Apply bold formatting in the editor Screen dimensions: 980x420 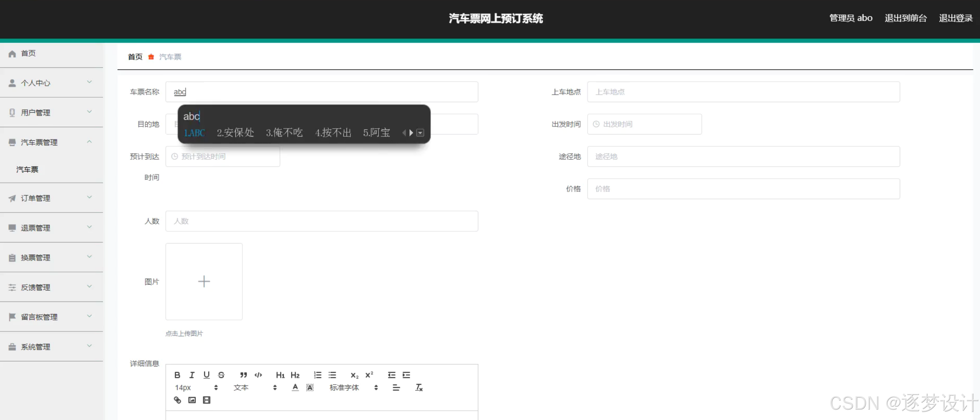[x=177, y=375]
